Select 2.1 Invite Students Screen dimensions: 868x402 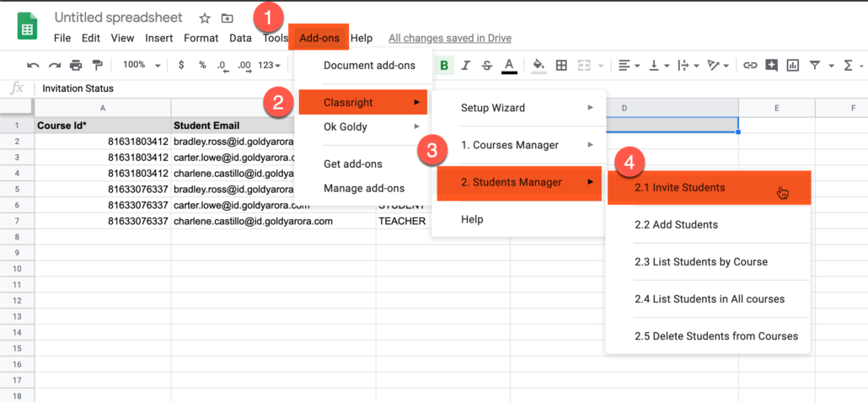(709, 188)
